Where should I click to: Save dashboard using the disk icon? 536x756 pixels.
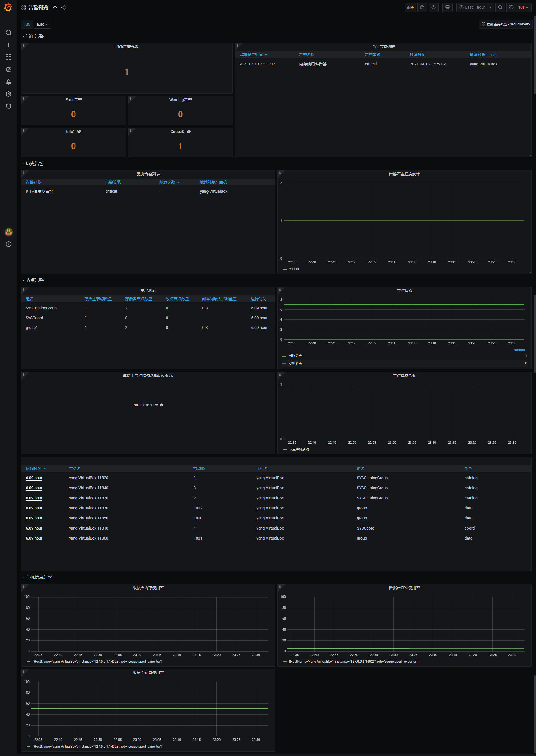pyautogui.click(x=422, y=7)
